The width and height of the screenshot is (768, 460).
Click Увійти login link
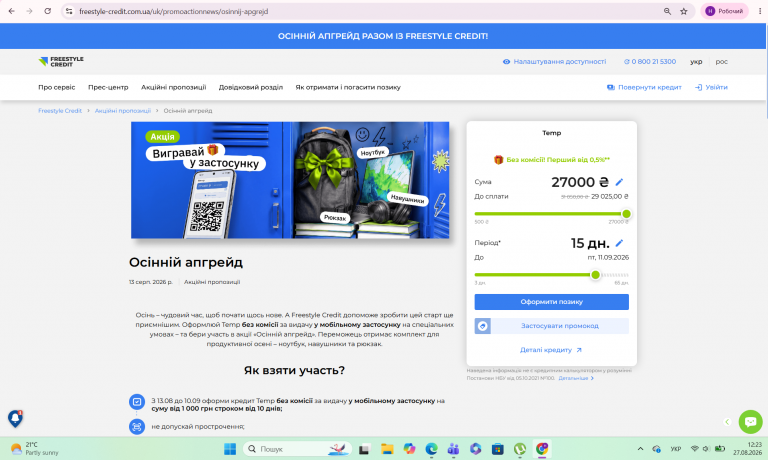(711, 87)
